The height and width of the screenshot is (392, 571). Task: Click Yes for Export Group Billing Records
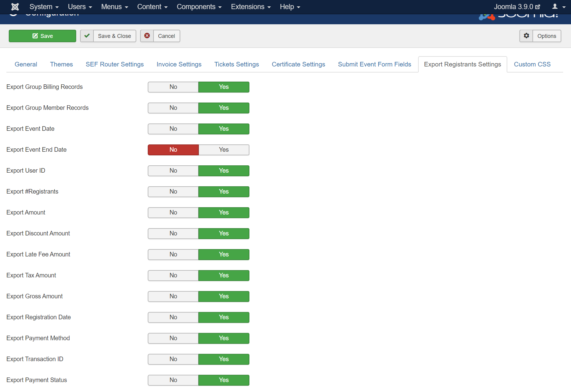tap(224, 87)
